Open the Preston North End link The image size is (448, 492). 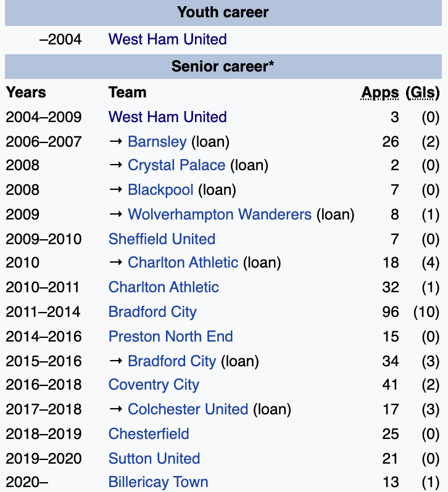(x=170, y=337)
